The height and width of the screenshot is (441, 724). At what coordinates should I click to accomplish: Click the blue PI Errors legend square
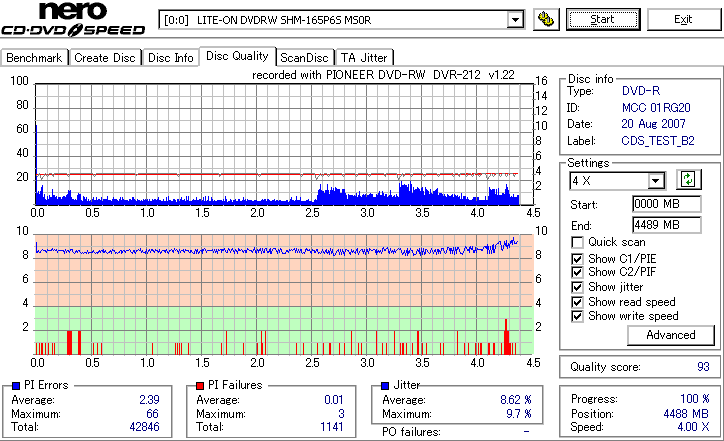(x=16, y=386)
